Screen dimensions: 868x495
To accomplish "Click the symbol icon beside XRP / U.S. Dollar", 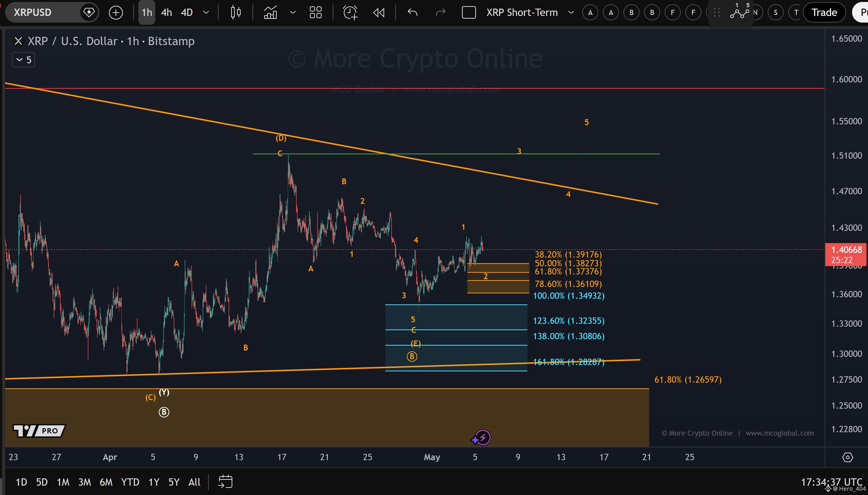I will coord(18,41).
